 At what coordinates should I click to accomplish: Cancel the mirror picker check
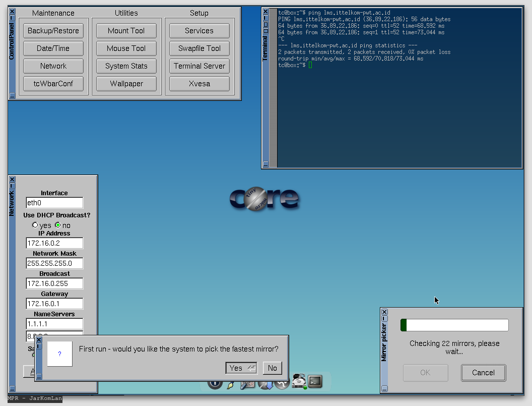(x=483, y=373)
